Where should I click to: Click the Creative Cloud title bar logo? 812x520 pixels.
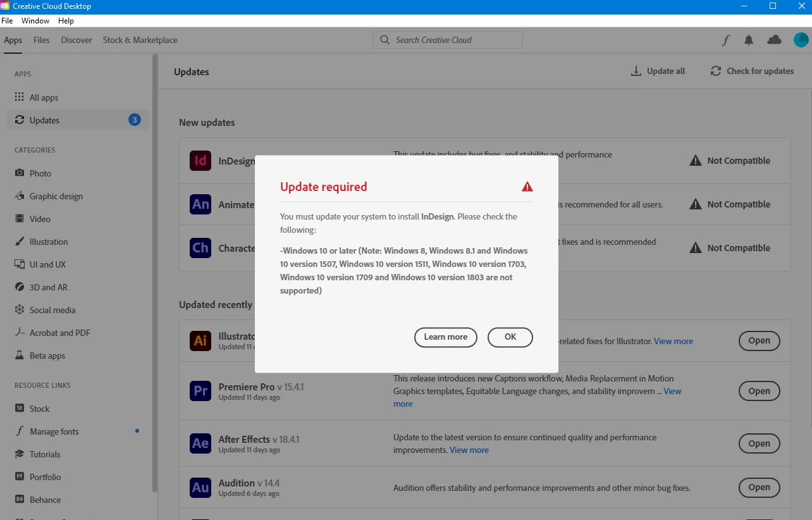coord(5,6)
